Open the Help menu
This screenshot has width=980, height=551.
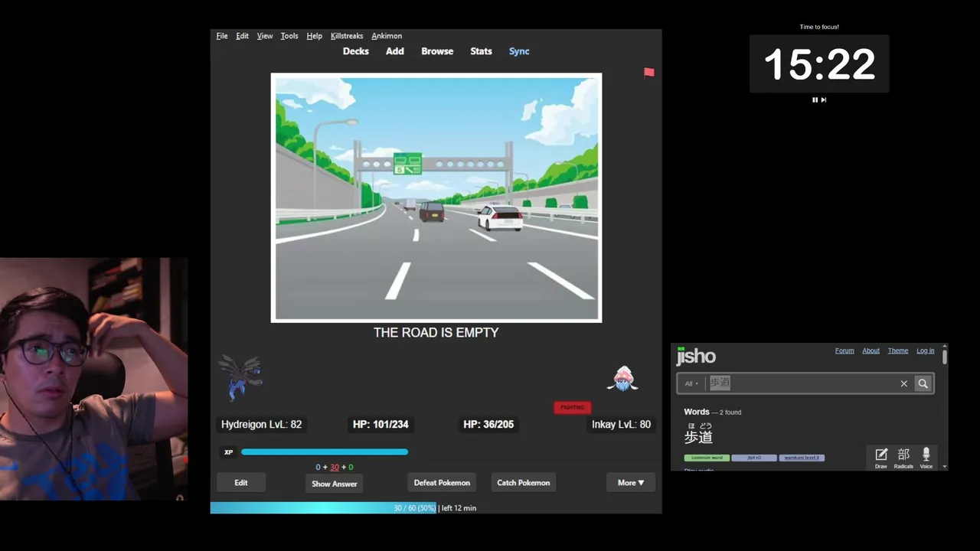[x=314, y=36]
